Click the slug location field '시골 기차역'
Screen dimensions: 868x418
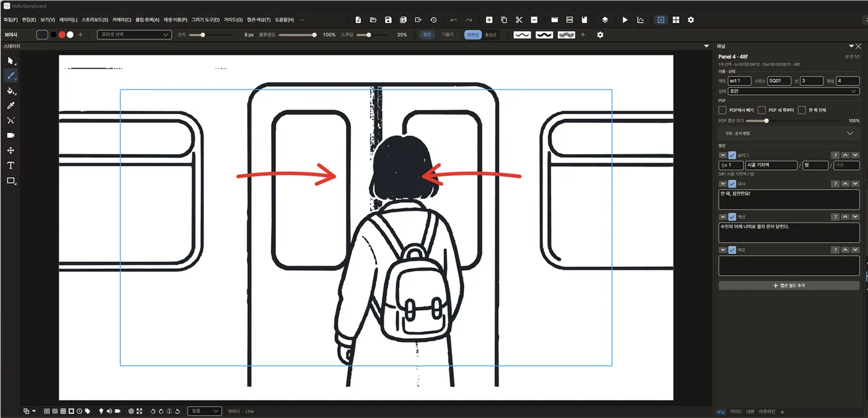coord(771,165)
